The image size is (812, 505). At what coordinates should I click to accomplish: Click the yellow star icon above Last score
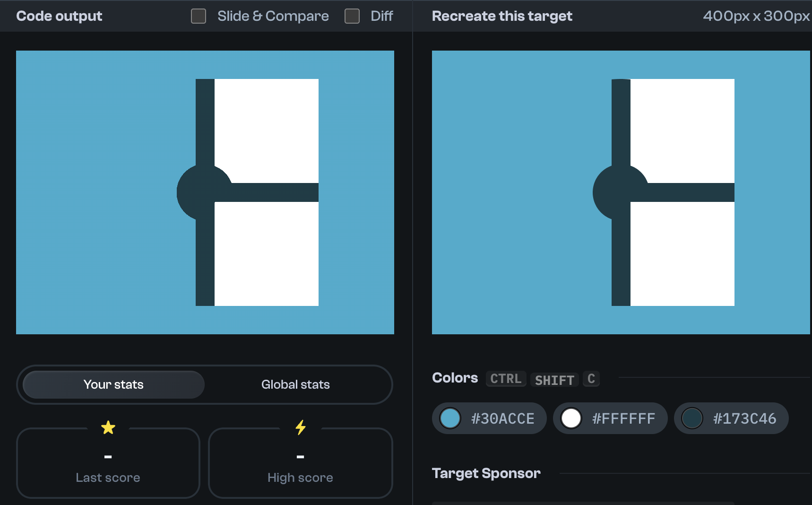coord(108,427)
